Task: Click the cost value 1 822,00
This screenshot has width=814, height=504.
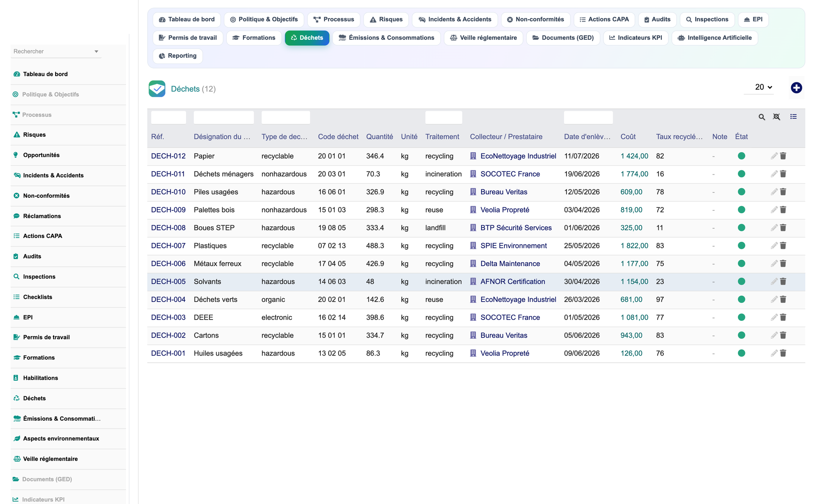Action: 634,246
